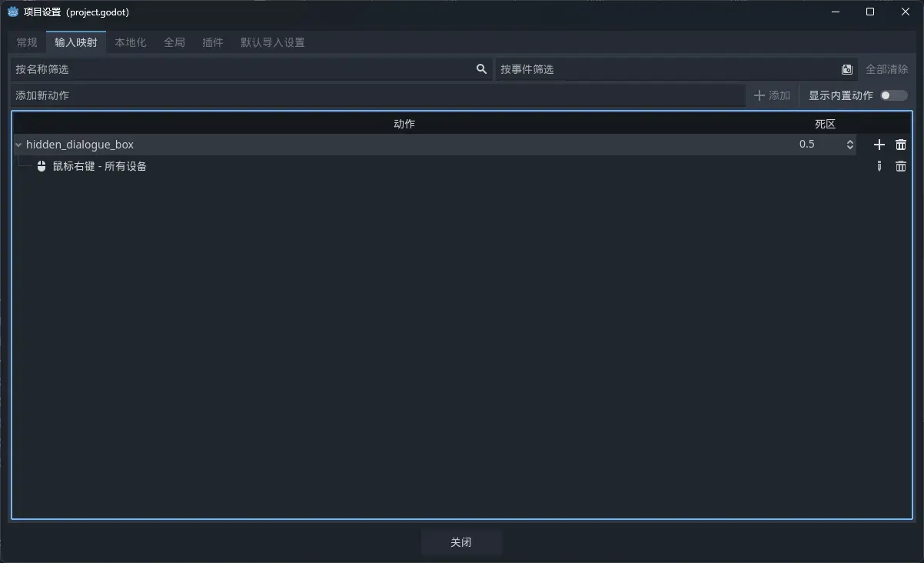The height and width of the screenshot is (563, 924).
Task: Focus the 添加新动作 input field
Action: point(377,95)
